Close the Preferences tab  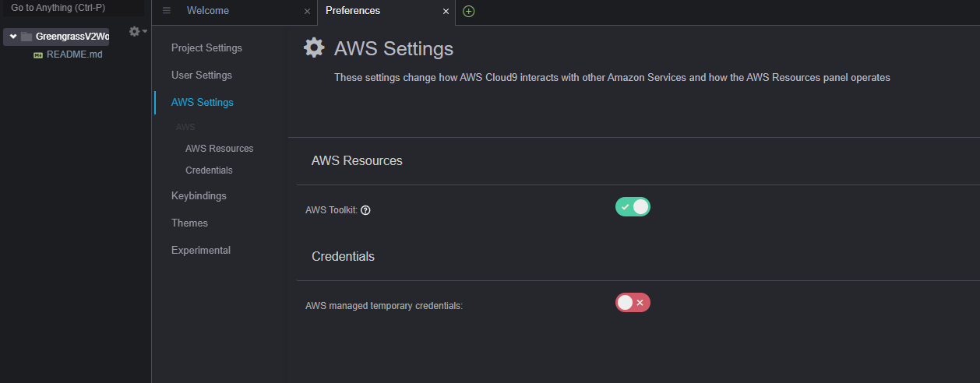click(446, 12)
